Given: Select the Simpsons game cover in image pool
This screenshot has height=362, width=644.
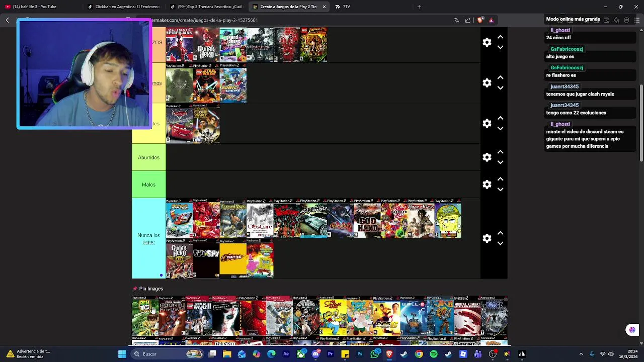Looking at the screenshot, I should tap(333, 316).
